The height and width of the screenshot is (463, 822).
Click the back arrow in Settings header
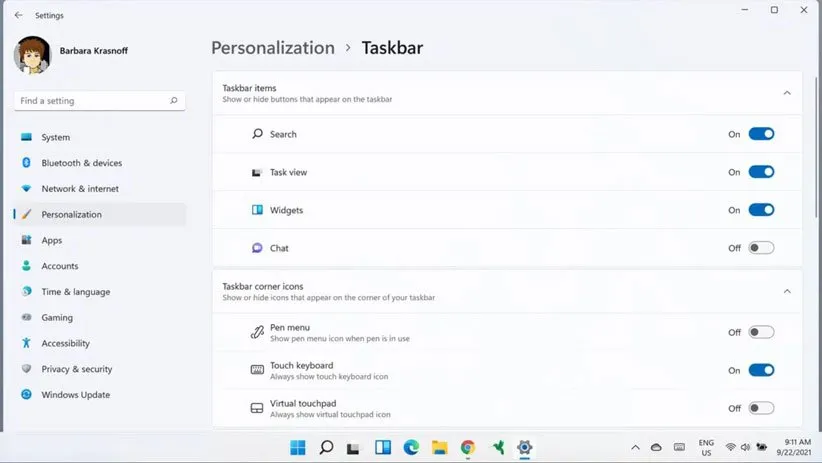[18, 15]
